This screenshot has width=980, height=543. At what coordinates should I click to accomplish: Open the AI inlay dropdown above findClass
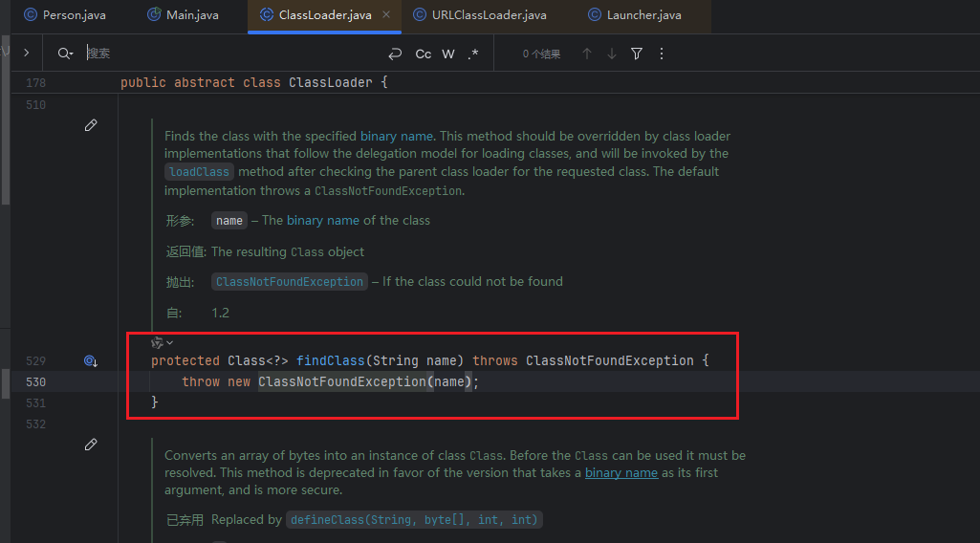click(x=162, y=342)
